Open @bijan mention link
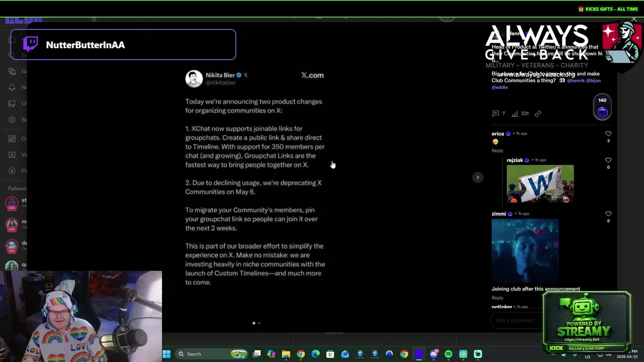Screen dimensions: 644x362 pyautogui.click(x=593, y=80)
